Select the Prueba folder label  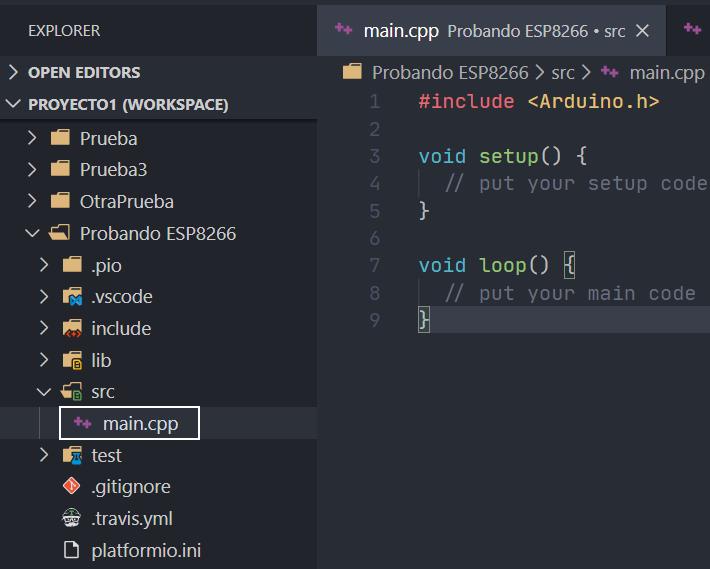(108, 139)
